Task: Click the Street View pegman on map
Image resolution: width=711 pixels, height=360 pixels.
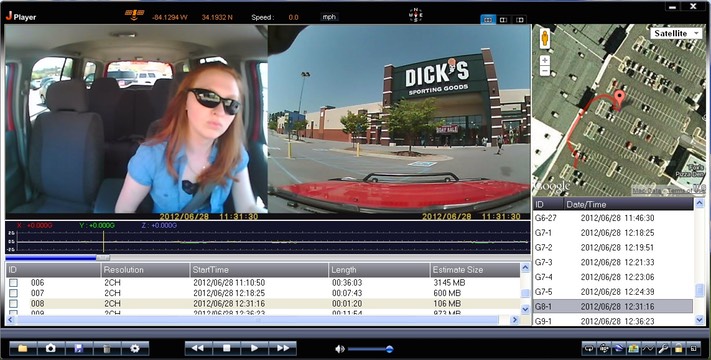Action: pos(545,39)
